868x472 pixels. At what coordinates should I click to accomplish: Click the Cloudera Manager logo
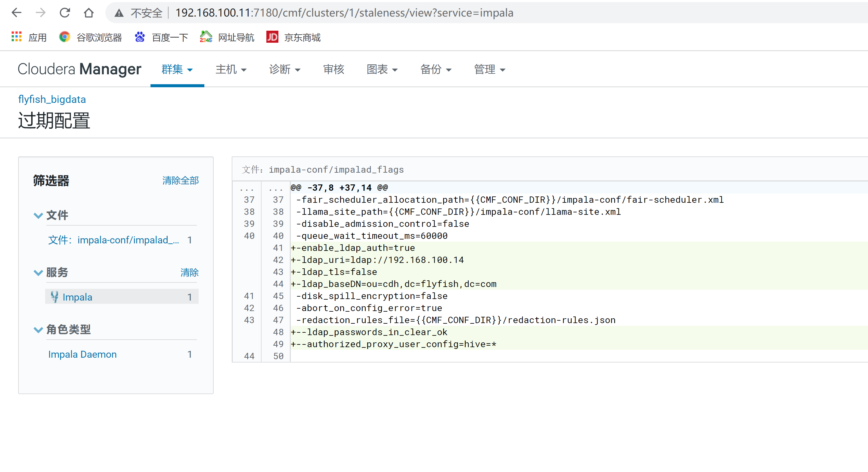pyautogui.click(x=79, y=69)
